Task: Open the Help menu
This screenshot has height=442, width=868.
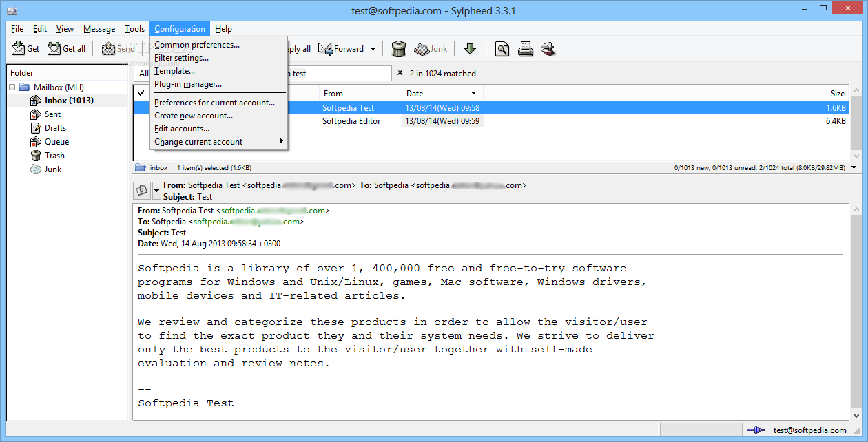Action: [x=223, y=29]
